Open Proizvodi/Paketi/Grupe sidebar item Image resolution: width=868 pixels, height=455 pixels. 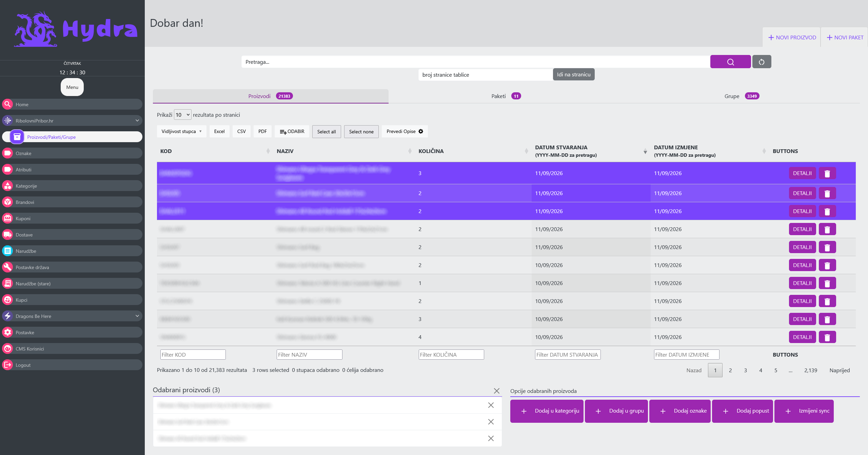pos(72,137)
